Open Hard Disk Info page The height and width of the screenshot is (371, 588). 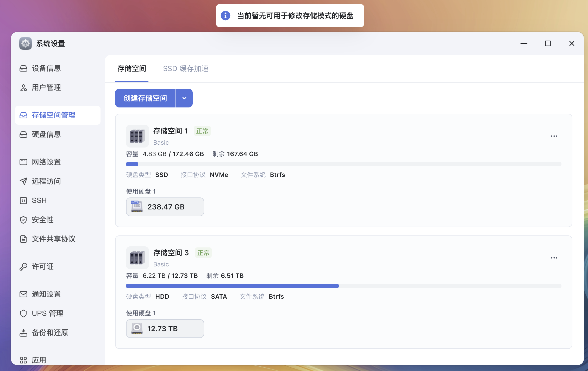(x=46, y=135)
